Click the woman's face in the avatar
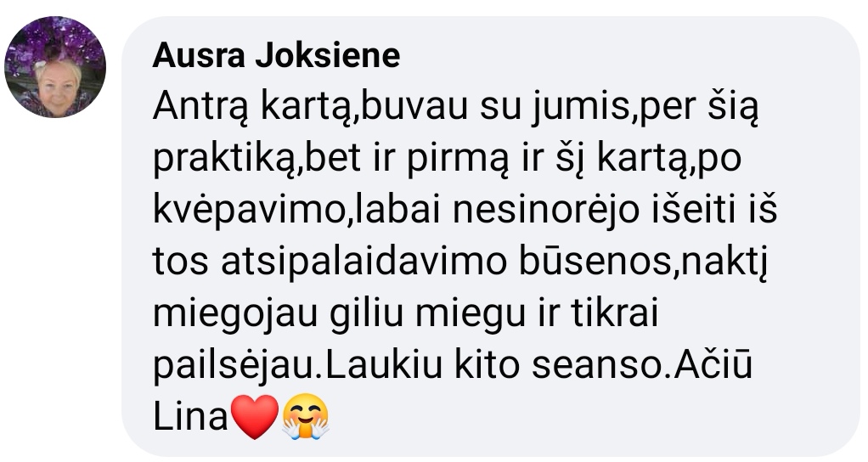 tap(57, 86)
